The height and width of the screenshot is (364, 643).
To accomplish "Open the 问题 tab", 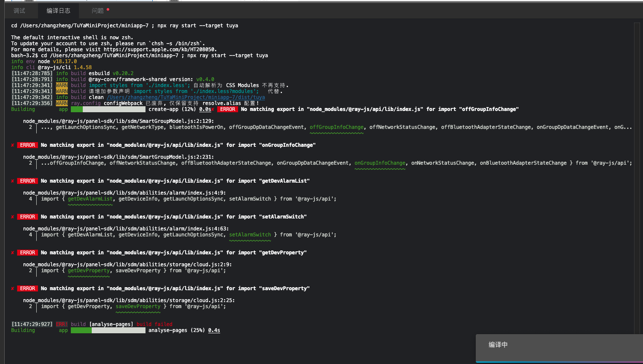I will (x=98, y=11).
